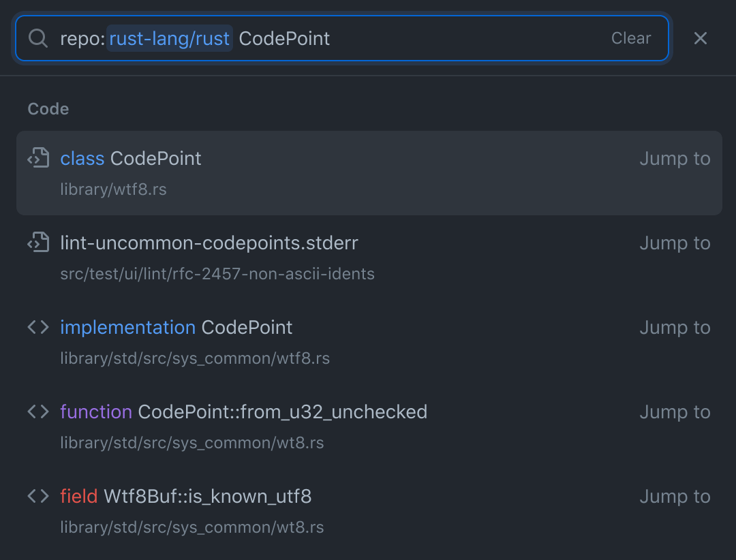This screenshot has height=560, width=736.
Task: Click the file icon beside class CodePoint
Action: (x=38, y=158)
